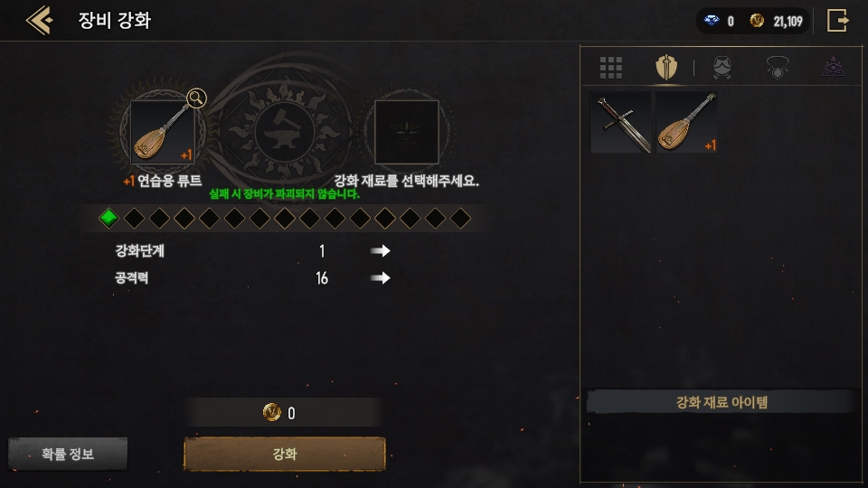Image resolution: width=868 pixels, height=488 pixels.
Task: Click the enhancement cost coin field
Action: [x=285, y=413]
